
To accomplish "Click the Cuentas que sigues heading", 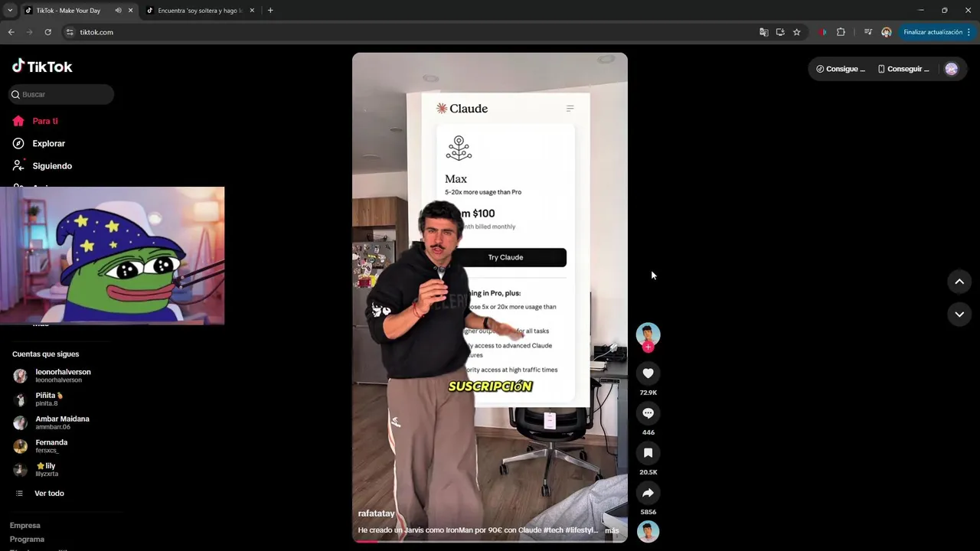I will pos(45,354).
